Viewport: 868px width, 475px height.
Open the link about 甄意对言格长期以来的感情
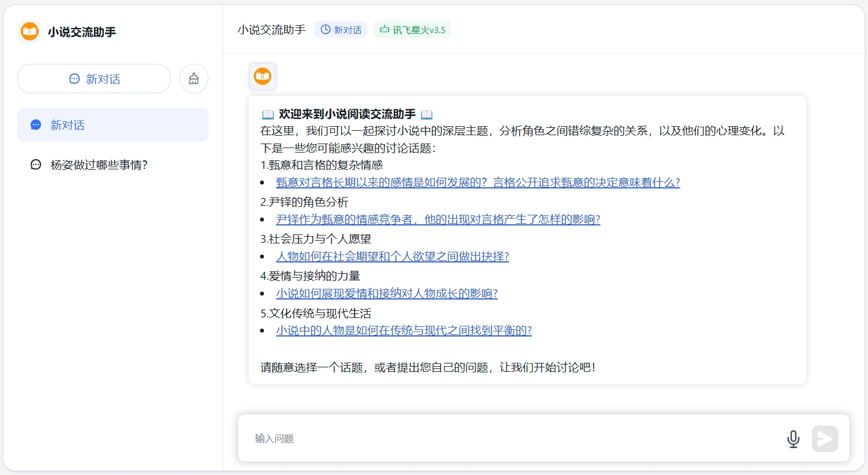pos(477,182)
